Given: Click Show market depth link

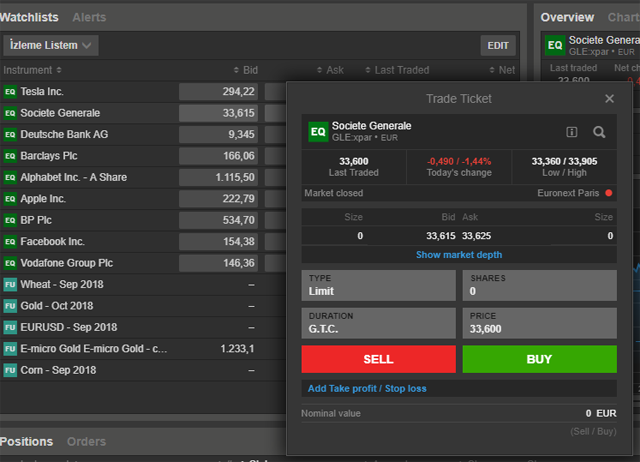Looking at the screenshot, I should [x=459, y=255].
